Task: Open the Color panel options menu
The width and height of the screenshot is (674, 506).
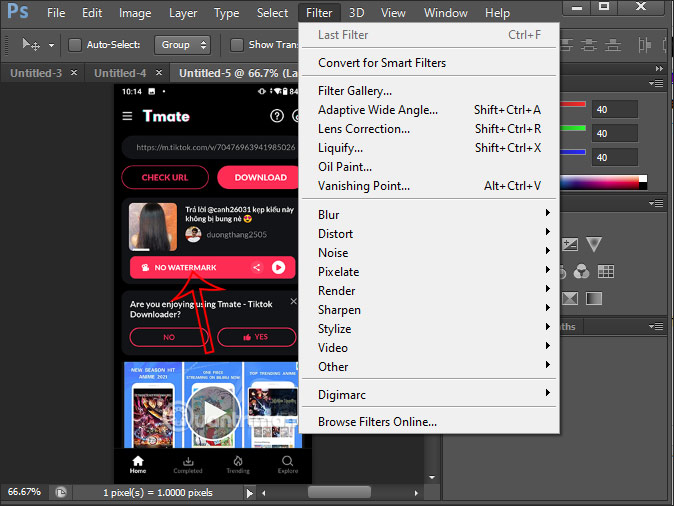Action: coord(656,83)
